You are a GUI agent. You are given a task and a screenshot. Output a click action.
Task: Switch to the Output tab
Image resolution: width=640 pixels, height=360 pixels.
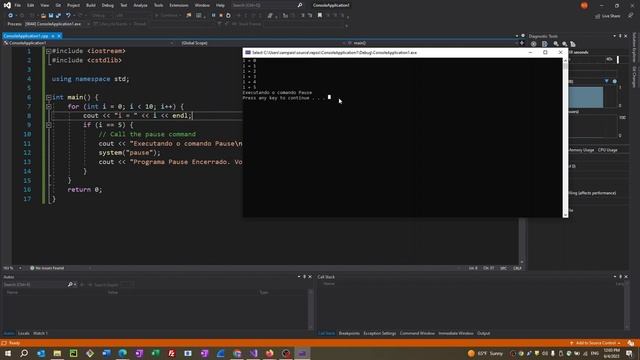pos(484,333)
